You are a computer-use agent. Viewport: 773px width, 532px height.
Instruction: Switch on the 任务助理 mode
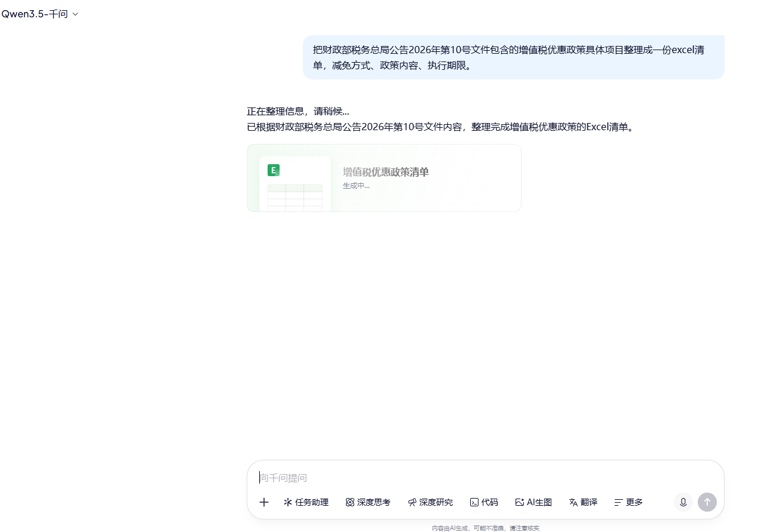point(306,502)
